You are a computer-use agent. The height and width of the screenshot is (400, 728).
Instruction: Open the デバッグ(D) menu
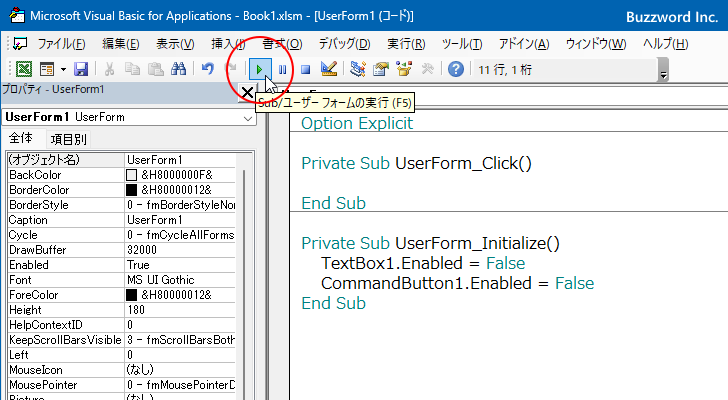coord(344,44)
